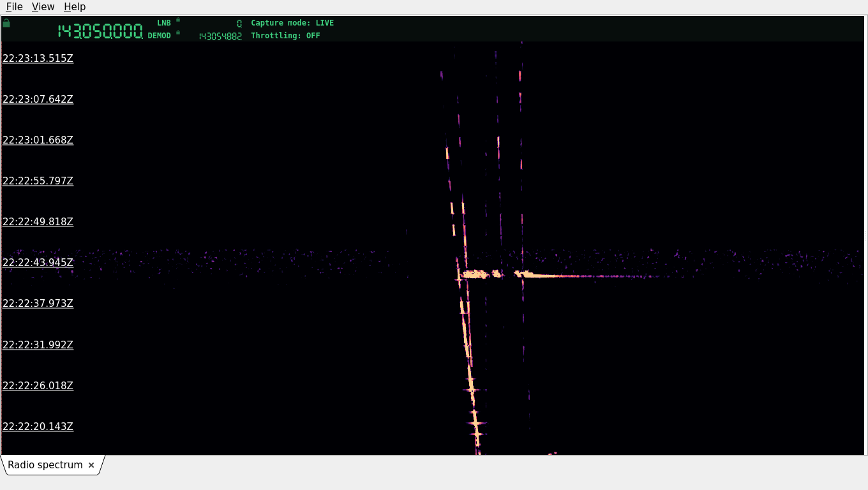
Task: Click the LNB frequency value 0
Action: (239, 24)
